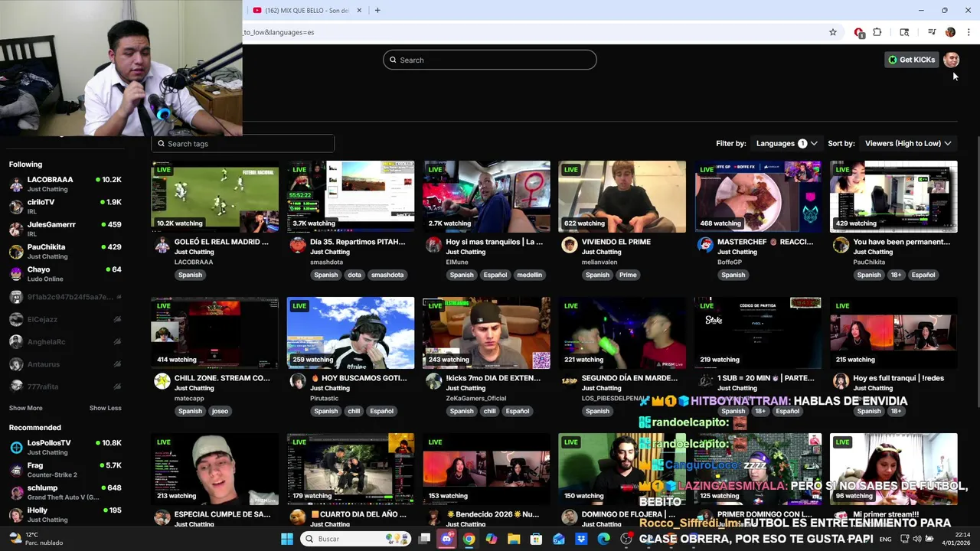Open the GOLEÓ EL REAL MADRID stream thumbnail

coord(215,197)
